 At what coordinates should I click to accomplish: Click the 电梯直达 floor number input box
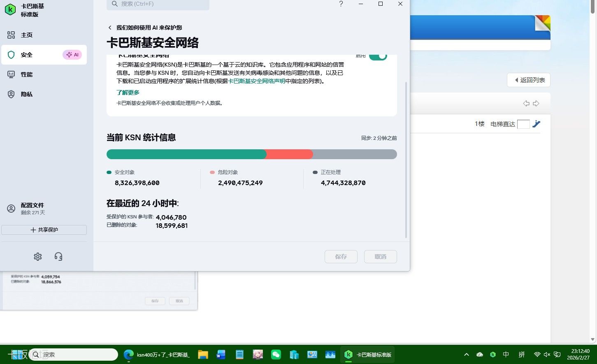tap(523, 124)
